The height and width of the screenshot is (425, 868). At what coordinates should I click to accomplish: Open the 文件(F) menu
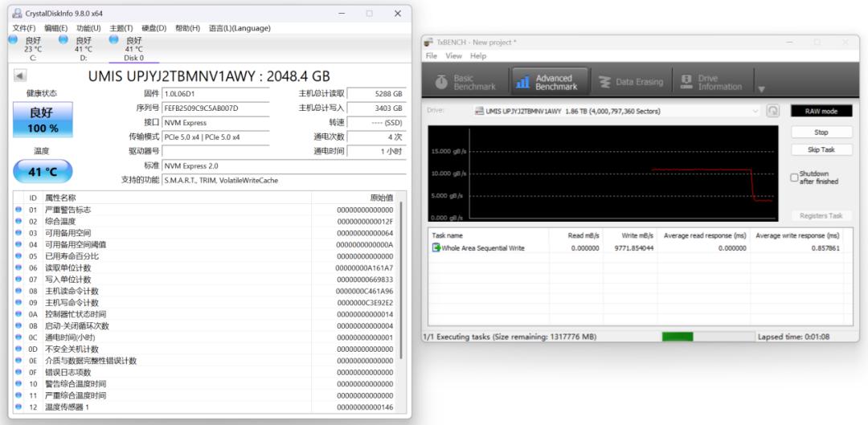[x=24, y=28]
